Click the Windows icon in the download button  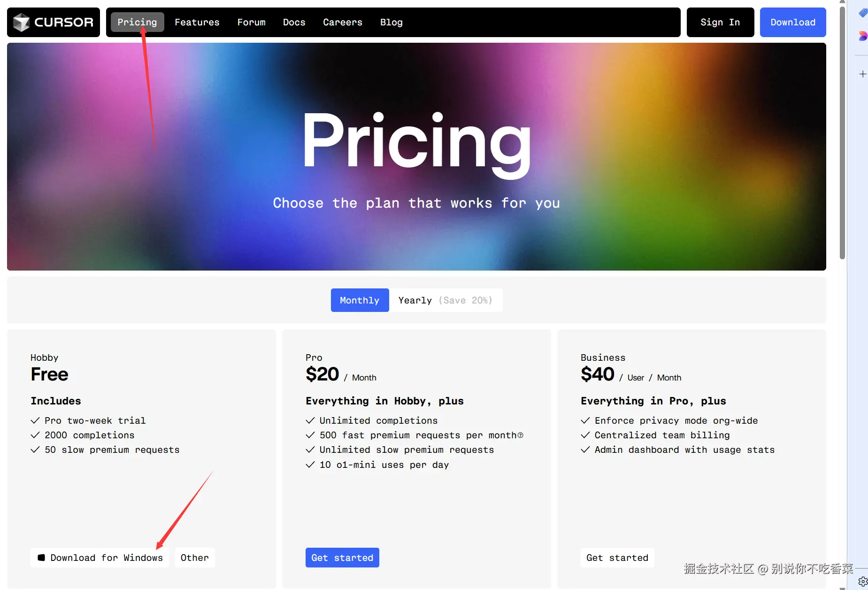coord(41,558)
